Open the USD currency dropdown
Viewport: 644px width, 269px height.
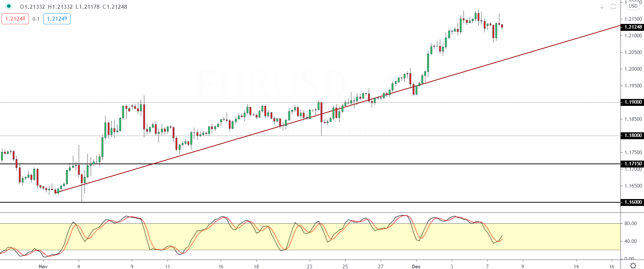pos(633,6)
